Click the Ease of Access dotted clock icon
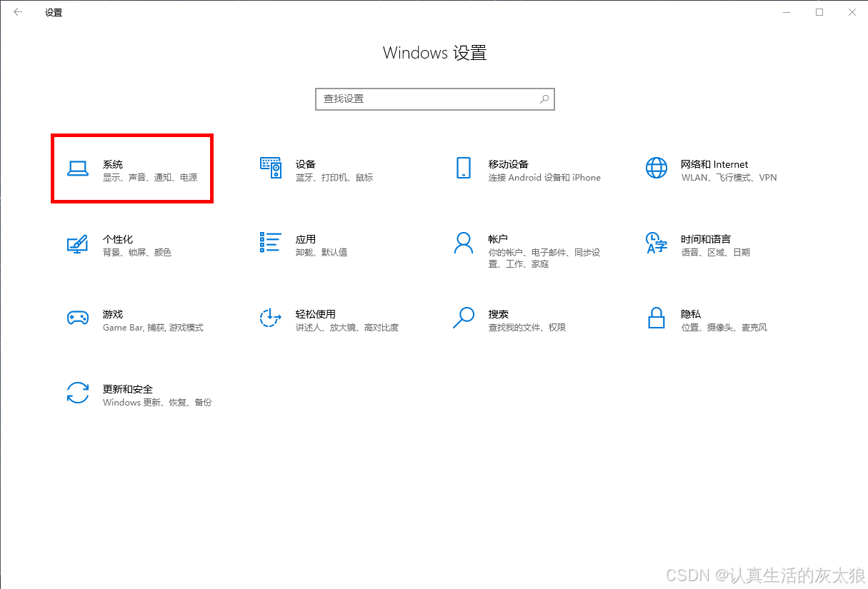This screenshot has width=868, height=589. pyautogui.click(x=271, y=318)
